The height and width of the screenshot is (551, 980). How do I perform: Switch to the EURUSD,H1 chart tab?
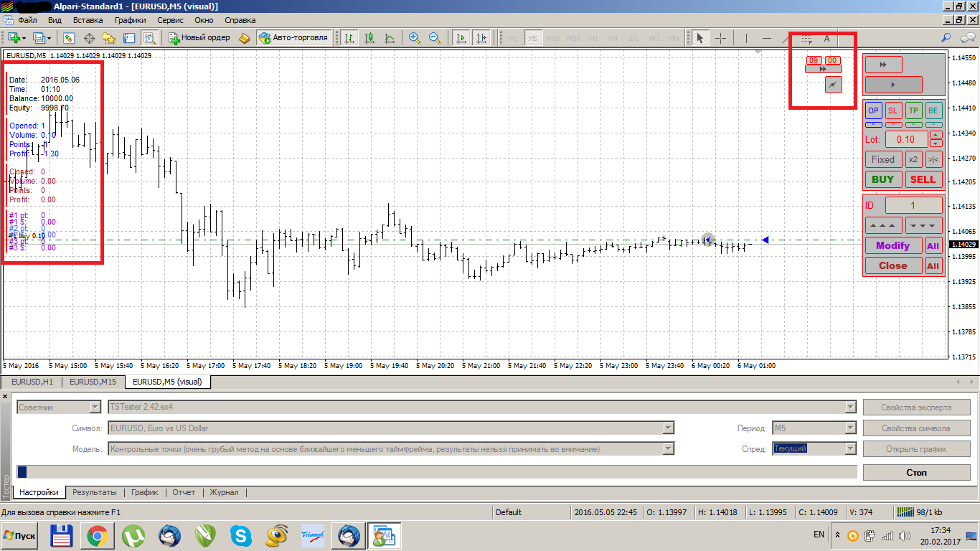[32, 382]
